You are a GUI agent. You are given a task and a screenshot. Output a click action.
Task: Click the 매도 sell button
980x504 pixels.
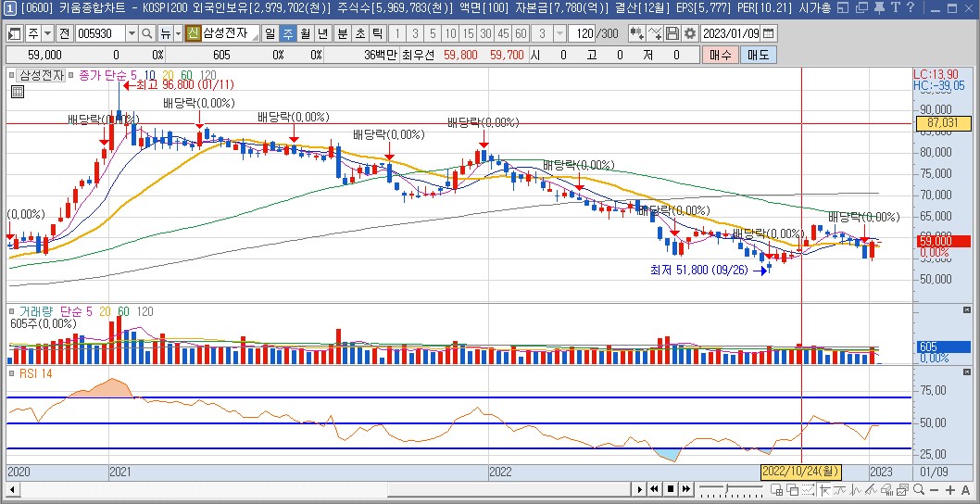click(x=758, y=55)
